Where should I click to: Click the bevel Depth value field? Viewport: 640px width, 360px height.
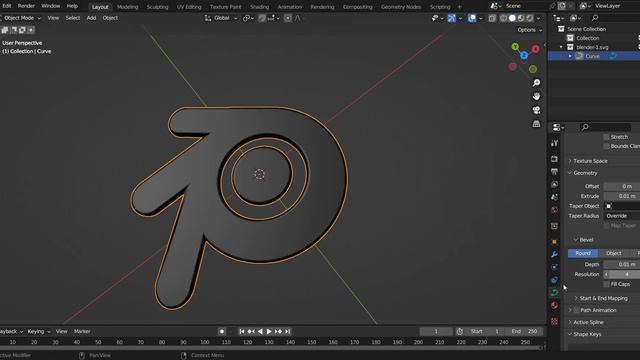622,264
